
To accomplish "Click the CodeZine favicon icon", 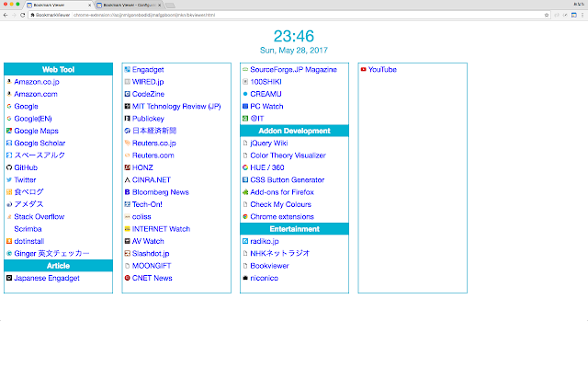I will [127, 94].
